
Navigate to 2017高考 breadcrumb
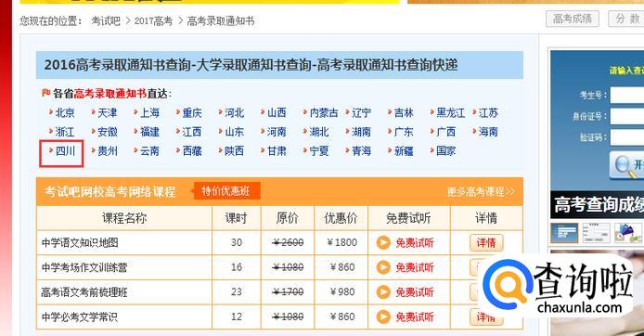153,21
